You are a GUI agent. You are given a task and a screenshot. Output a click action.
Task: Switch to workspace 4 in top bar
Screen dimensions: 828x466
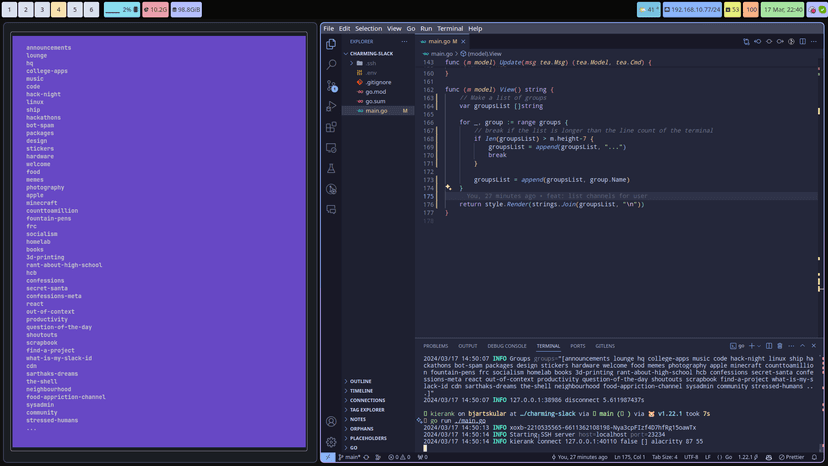coord(58,10)
